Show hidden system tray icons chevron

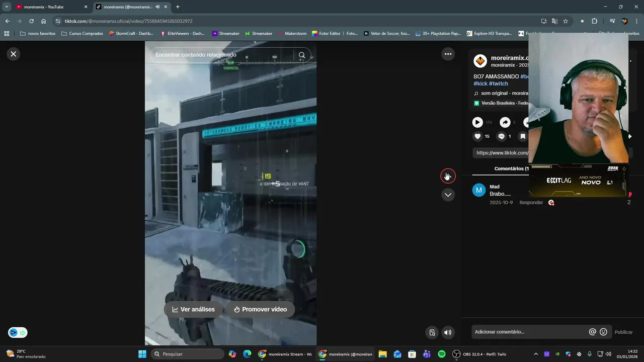tap(535, 354)
